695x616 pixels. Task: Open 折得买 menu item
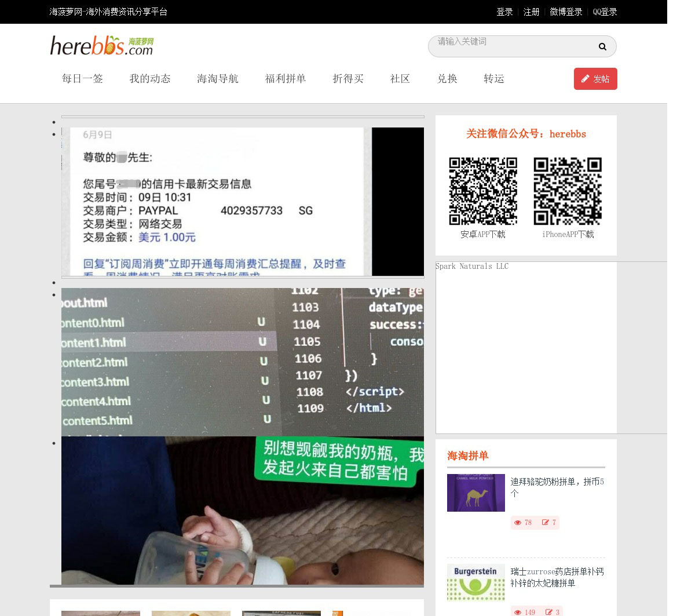(348, 79)
